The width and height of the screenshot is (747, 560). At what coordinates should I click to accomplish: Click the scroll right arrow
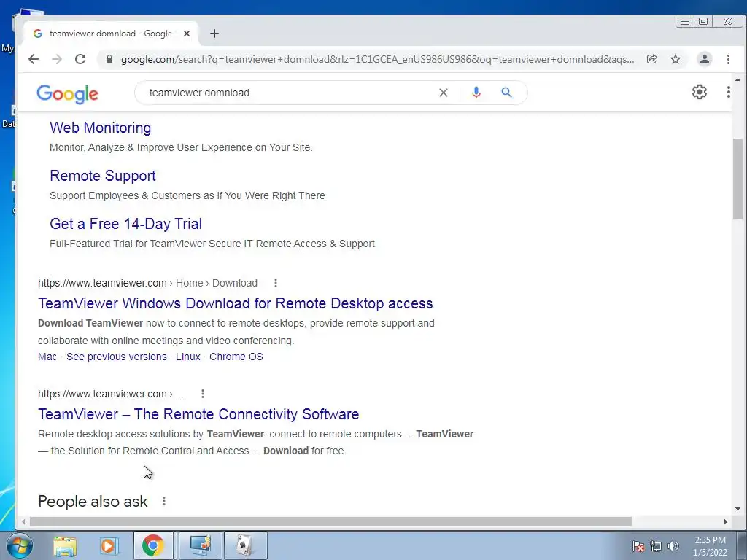(725, 522)
